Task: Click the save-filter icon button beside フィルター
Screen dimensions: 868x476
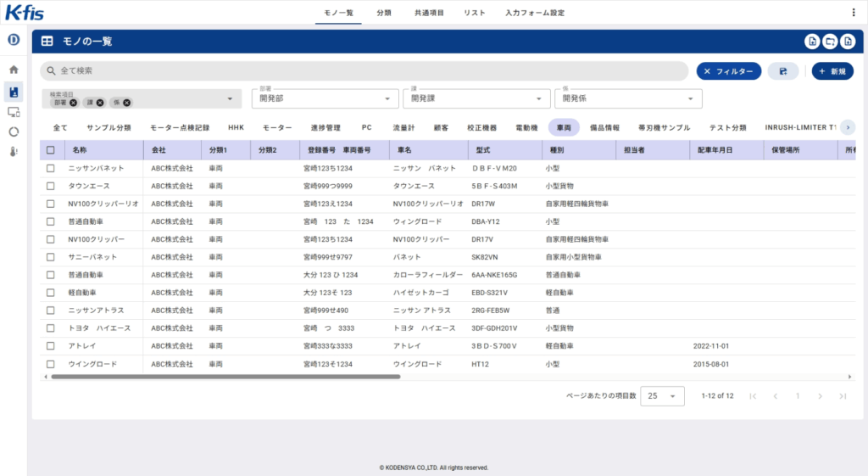Action: tap(782, 71)
